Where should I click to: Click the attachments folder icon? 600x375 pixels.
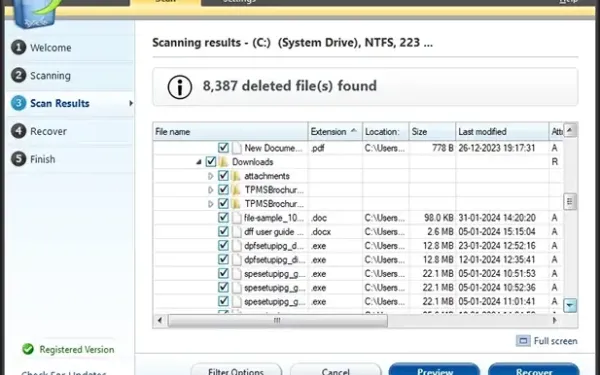point(236,176)
